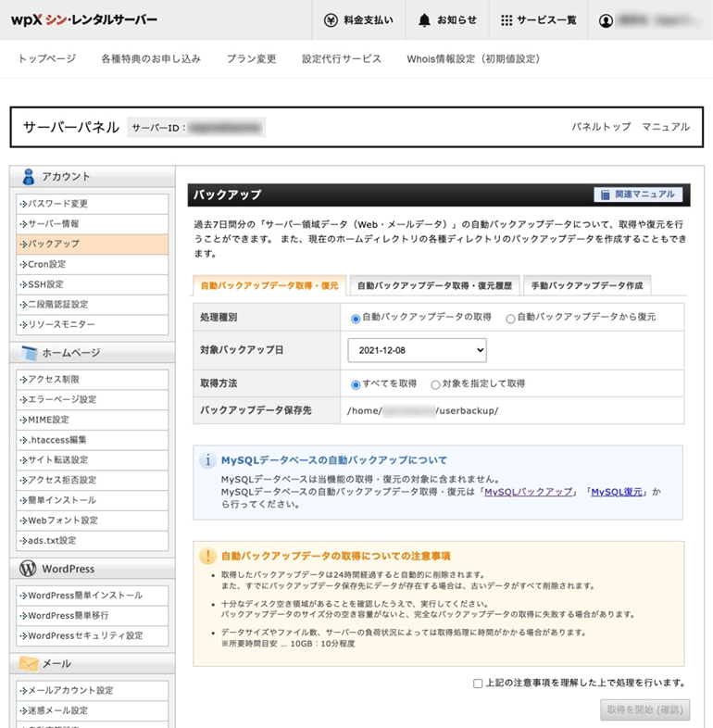Screen dimensions: 713x728
Task: Open アクセス制限 in the sidebar
Action: (x=92, y=380)
